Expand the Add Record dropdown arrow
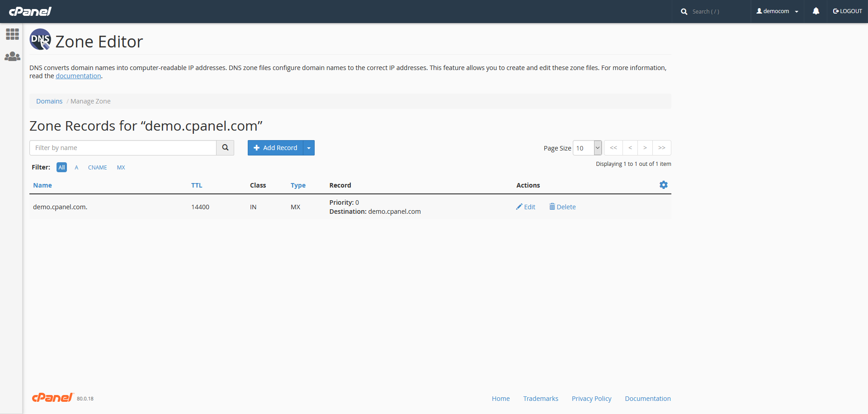The width and height of the screenshot is (868, 414). (309, 148)
